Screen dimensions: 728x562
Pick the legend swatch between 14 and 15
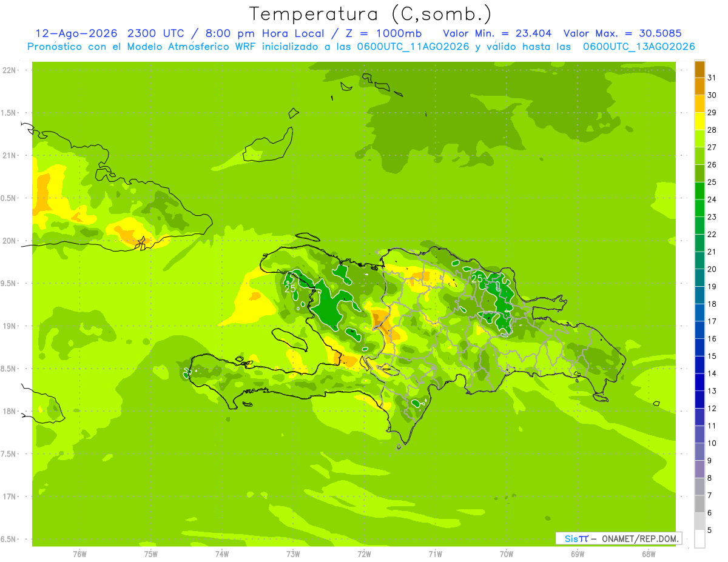(x=699, y=365)
